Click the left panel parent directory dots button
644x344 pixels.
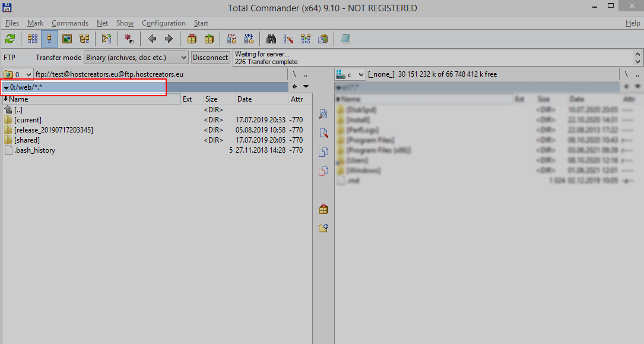306,74
